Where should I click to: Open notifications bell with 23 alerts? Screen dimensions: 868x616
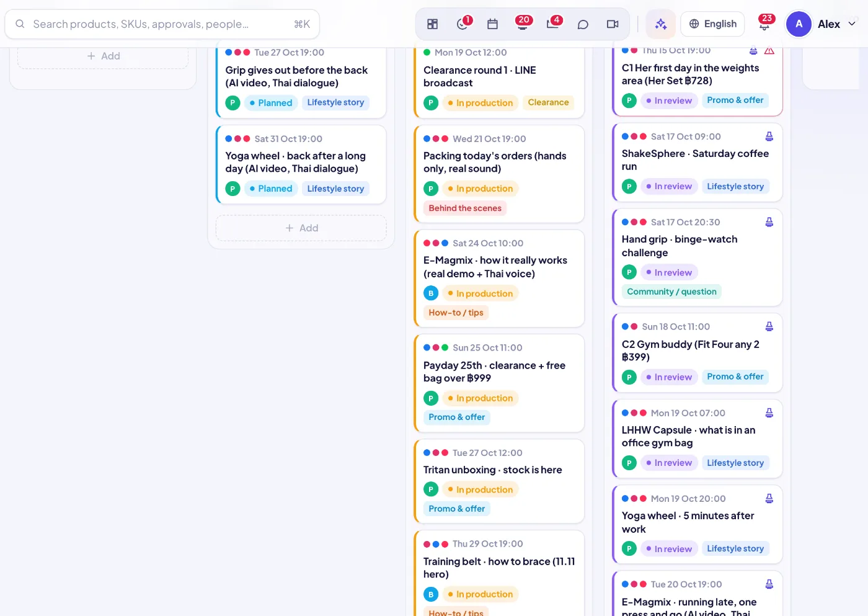pyautogui.click(x=764, y=24)
